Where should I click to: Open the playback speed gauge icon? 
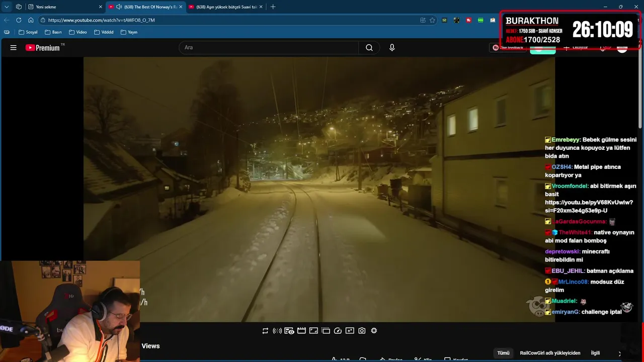(338, 331)
